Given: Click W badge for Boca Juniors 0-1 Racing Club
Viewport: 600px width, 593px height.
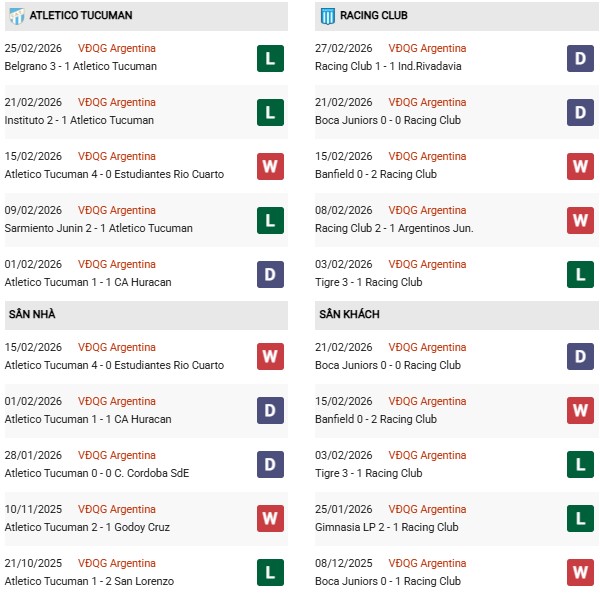Looking at the screenshot, I should 580,573.
